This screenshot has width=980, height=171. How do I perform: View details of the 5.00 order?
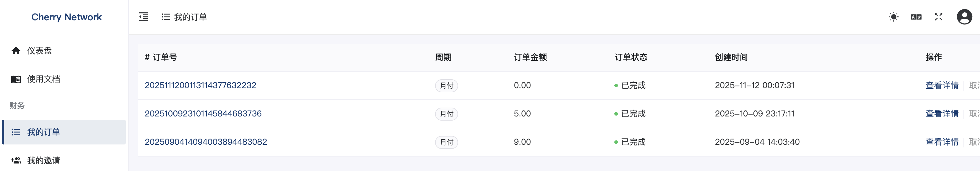click(942, 114)
